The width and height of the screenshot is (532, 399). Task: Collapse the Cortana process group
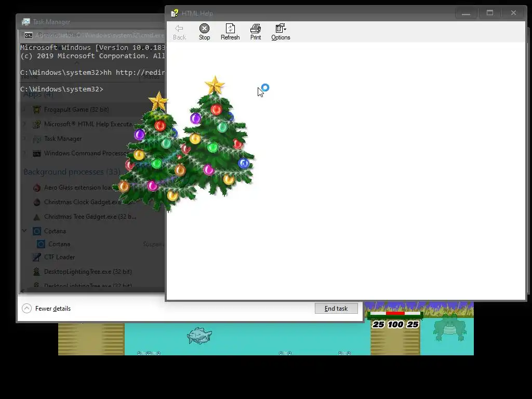click(x=24, y=231)
